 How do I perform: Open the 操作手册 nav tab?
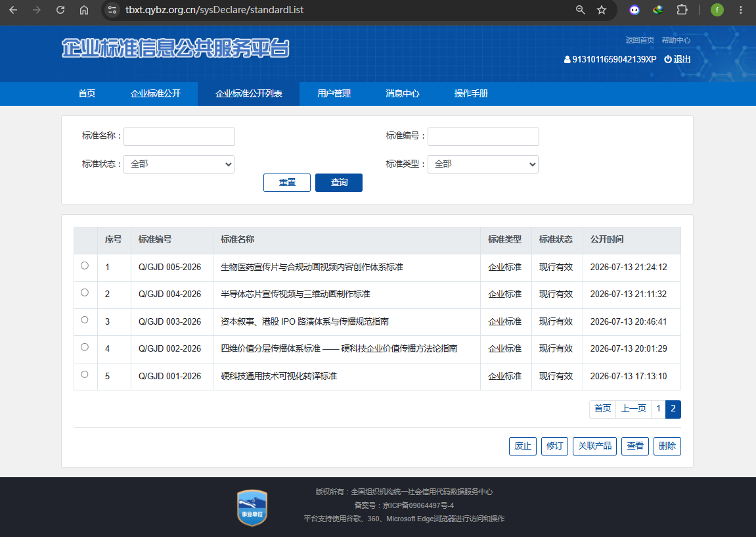point(471,93)
